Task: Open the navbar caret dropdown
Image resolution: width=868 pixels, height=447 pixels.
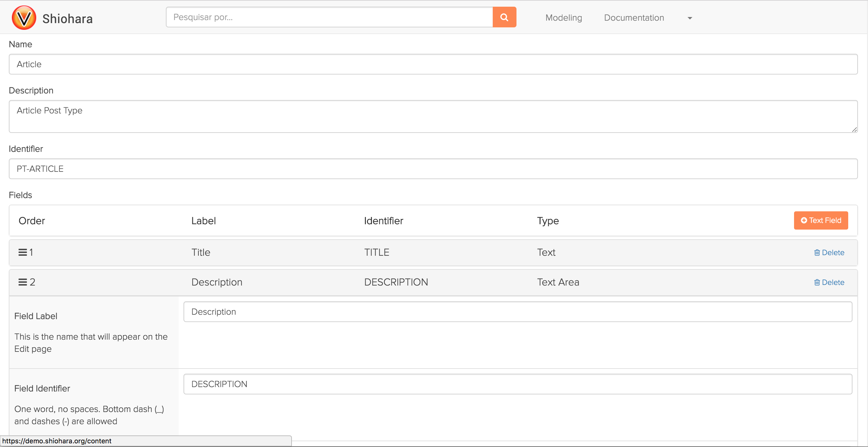Action: [690, 18]
